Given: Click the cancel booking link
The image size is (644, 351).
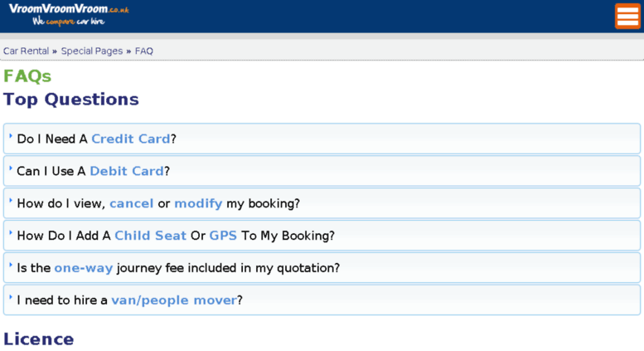Looking at the screenshot, I should 132,203.
